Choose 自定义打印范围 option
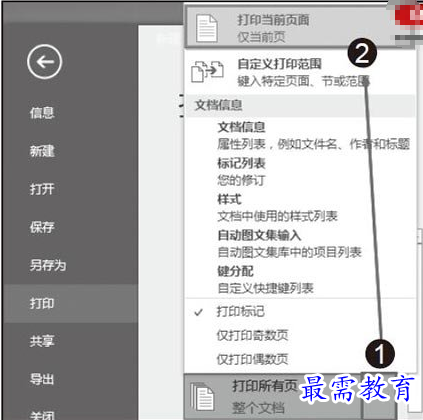 300,72
